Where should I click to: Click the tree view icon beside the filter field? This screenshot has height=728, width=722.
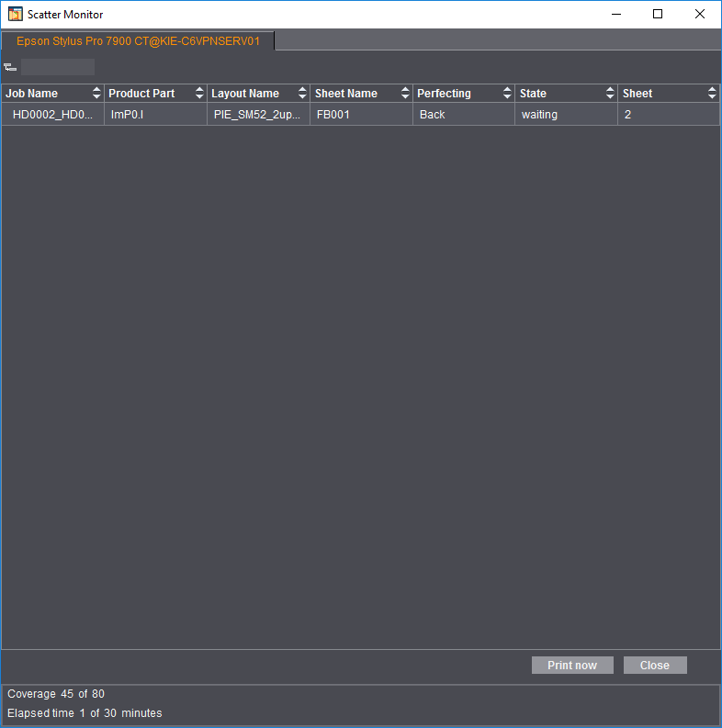(x=10, y=67)
